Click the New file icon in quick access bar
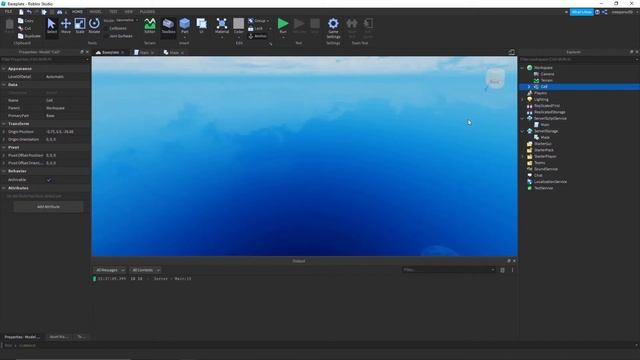The width and height of the screenshot is (640, 360). (x=21, y=12)
